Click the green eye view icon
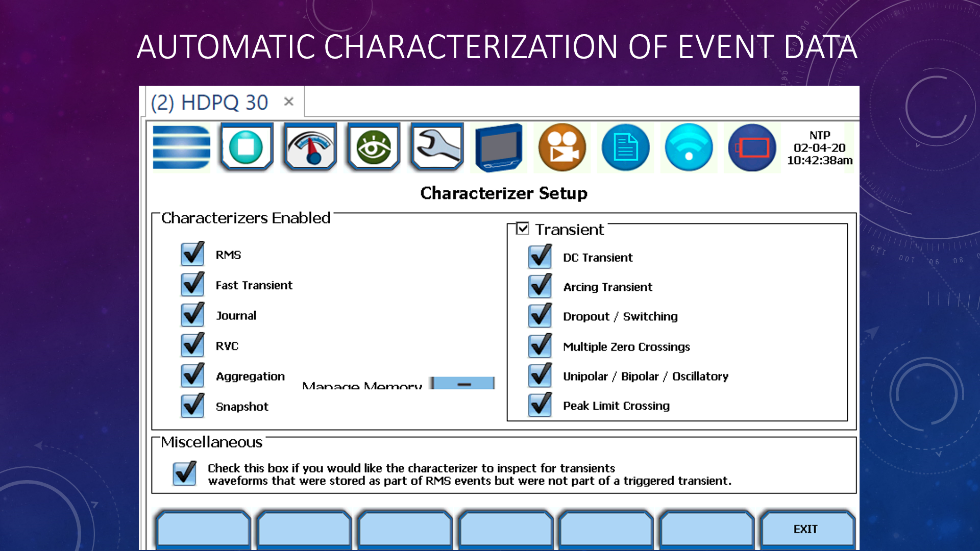The image size is (980, 551). pyautogui.click(x=374, y=147)
